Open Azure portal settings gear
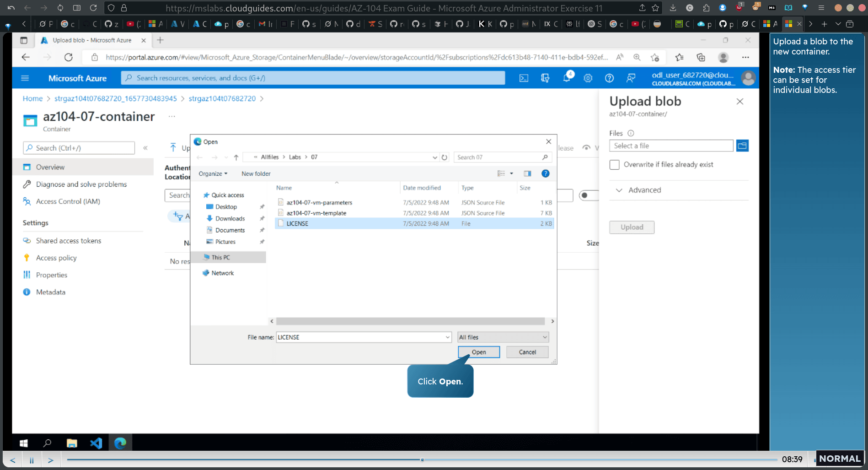The width and height of the screenshot is (868, 470). coord(588,78)
